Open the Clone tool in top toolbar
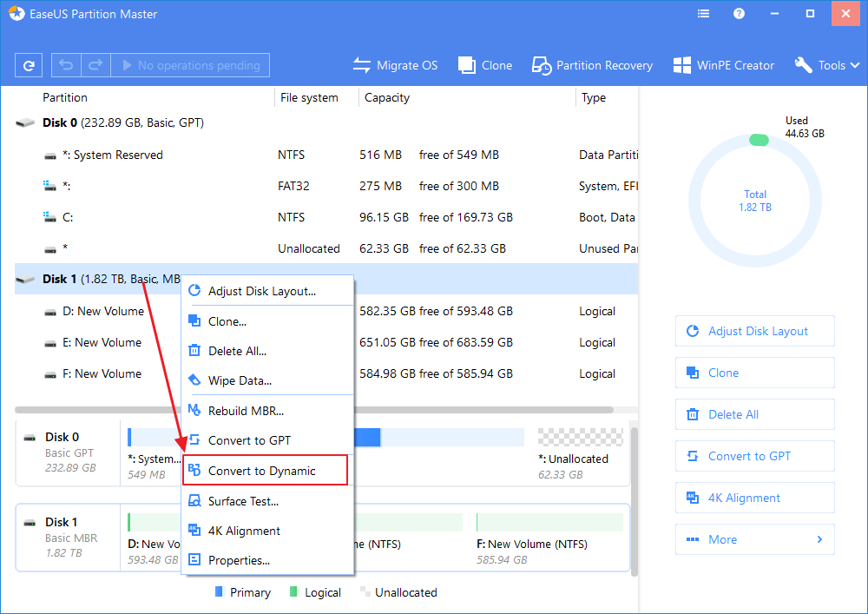 (485, 65)
